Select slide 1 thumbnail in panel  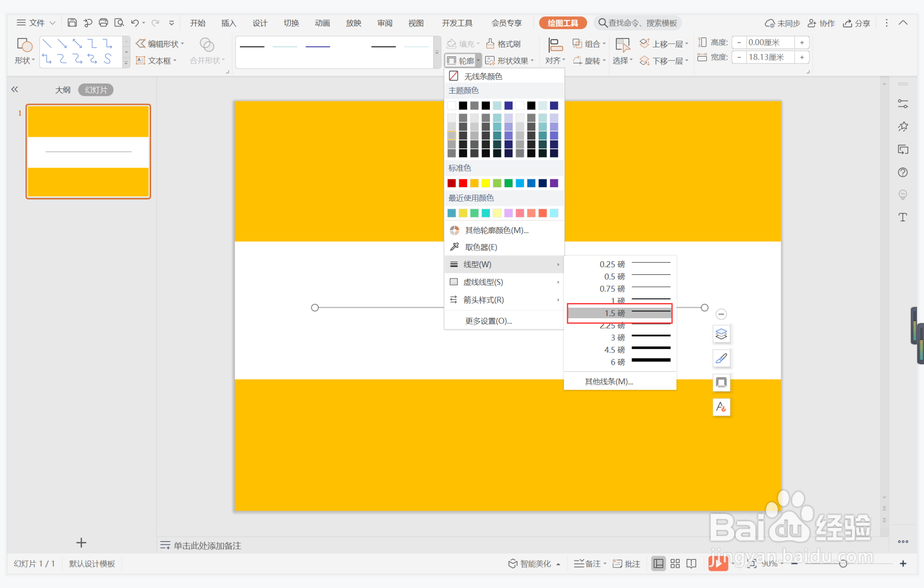[88, 152]
